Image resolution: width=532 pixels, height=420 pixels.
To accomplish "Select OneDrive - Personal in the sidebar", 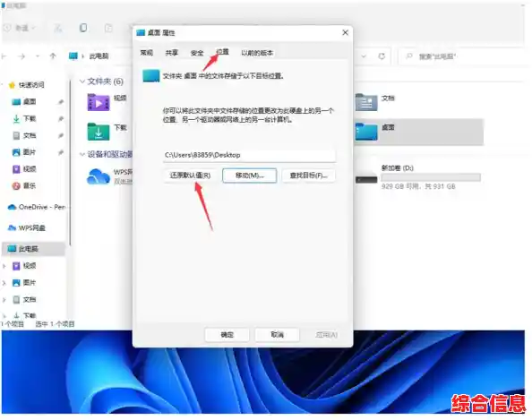I will pos(37,207).
